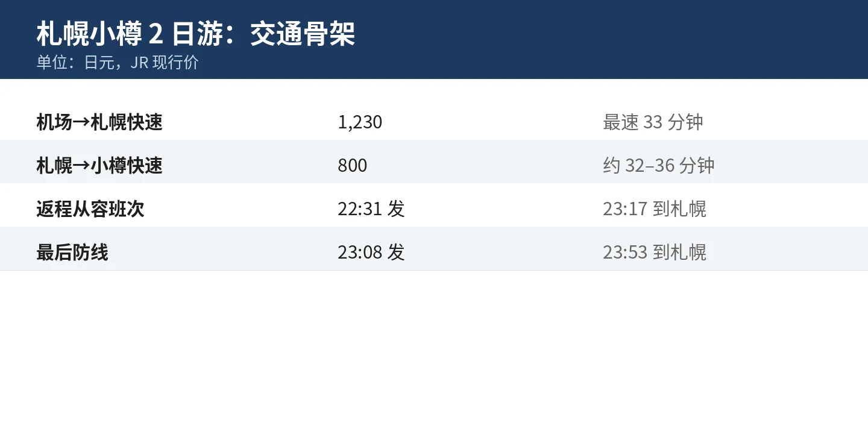Click the row label 返程从容班次

(90, 209)
